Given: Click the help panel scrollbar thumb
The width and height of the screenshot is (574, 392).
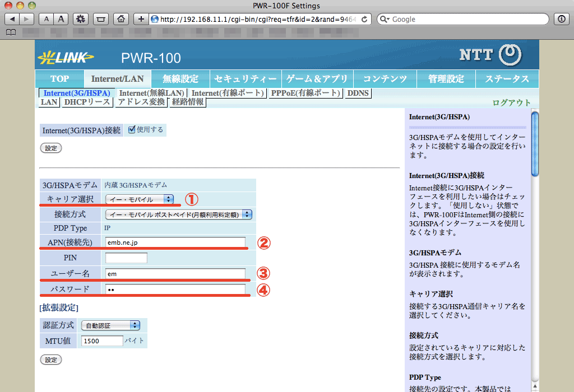Looking at the screenshot, I should point(535,144).
